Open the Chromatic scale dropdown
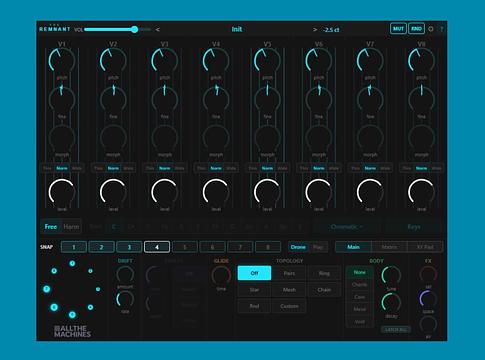The width and height of the screenshot is (485, 360). (x=347, y=227)
